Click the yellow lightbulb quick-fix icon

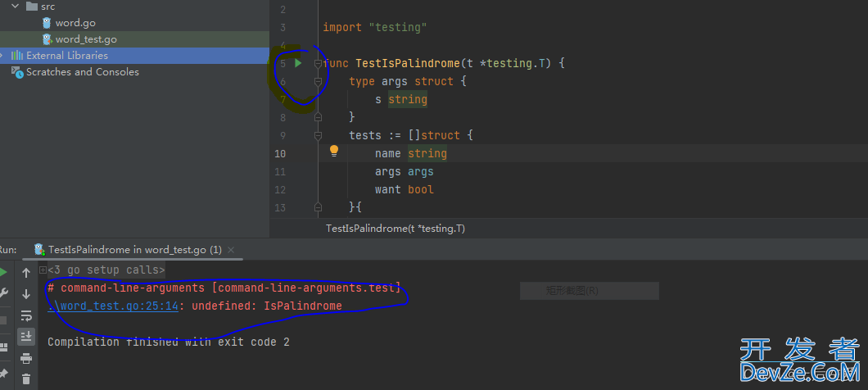pos(334,152)
